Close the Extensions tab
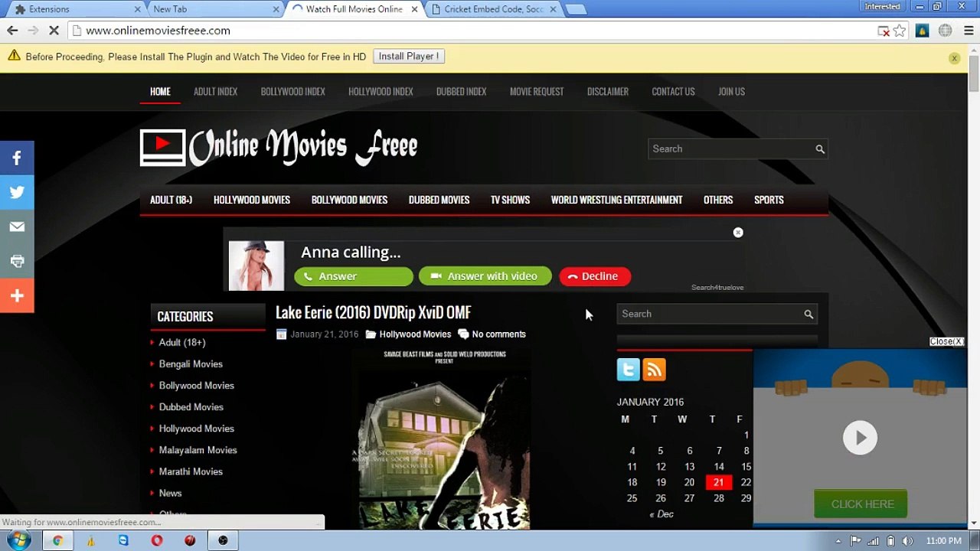980x551 pixels. pos(138,9)
